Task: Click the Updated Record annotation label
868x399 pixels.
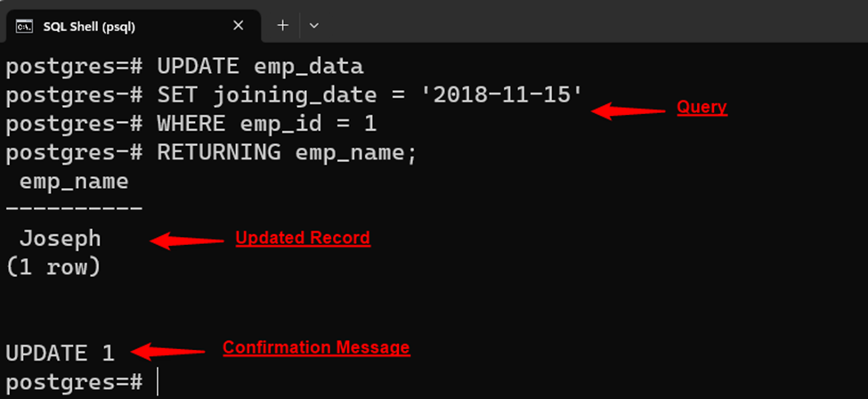Action: coord(302,238)
